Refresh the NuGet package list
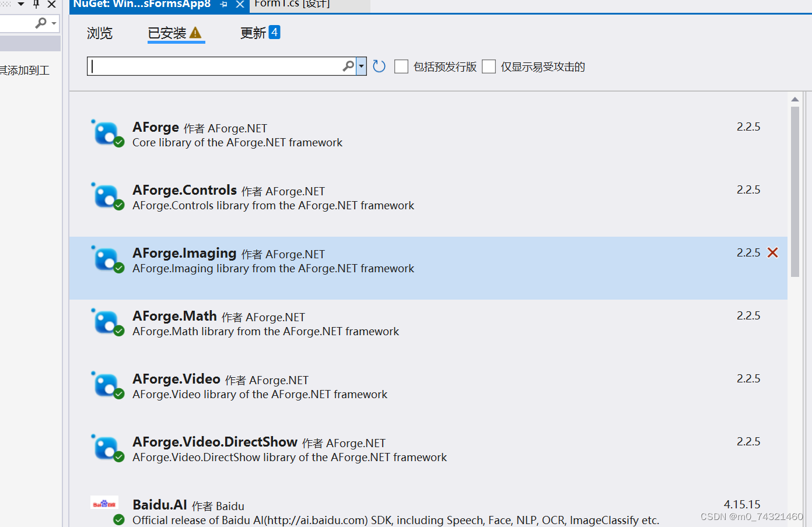The height and width of the screenshot is (527, 812). coord(379,66)
